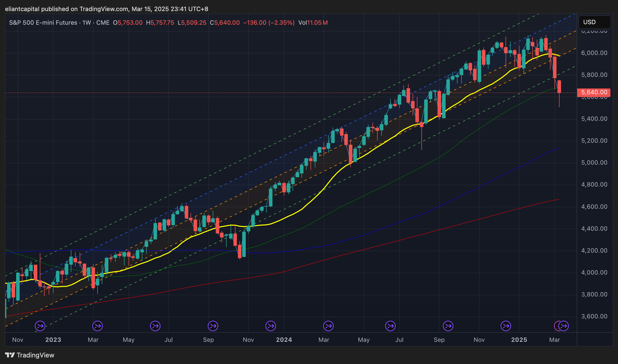Click the first event marker, left of the 2023 label
Image resolution: width=618 pixels, height=364 pixels.
(x=40, y=326)
